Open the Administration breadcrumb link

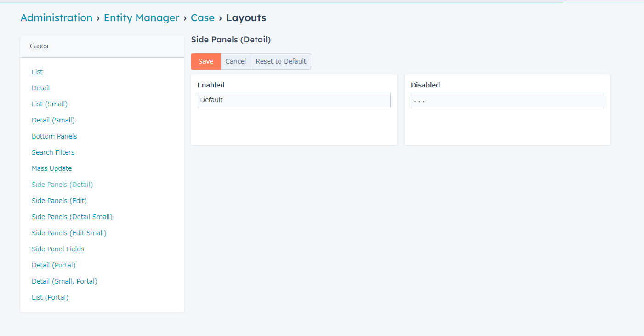pyautogui.click(x=57, y=18)
